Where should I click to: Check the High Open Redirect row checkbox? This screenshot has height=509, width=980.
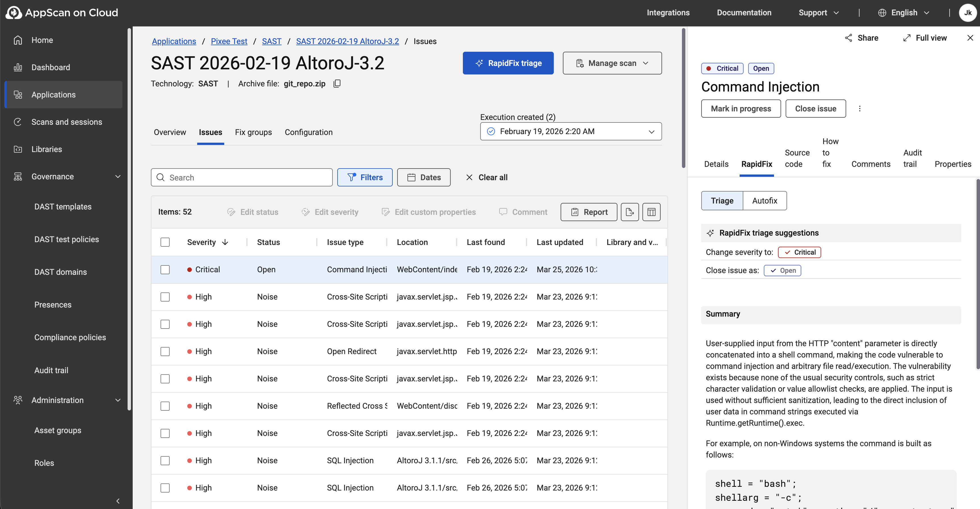tap(165, 351)
